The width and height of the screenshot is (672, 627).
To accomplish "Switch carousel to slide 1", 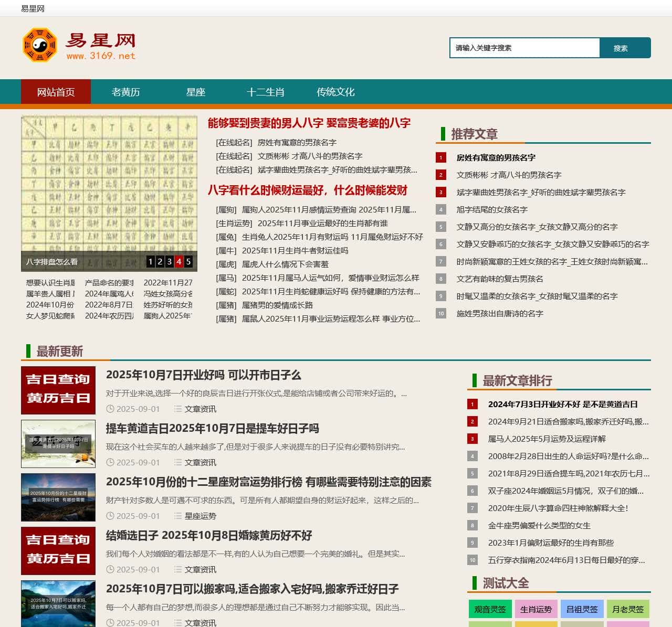I will click(x=151, y=261).
